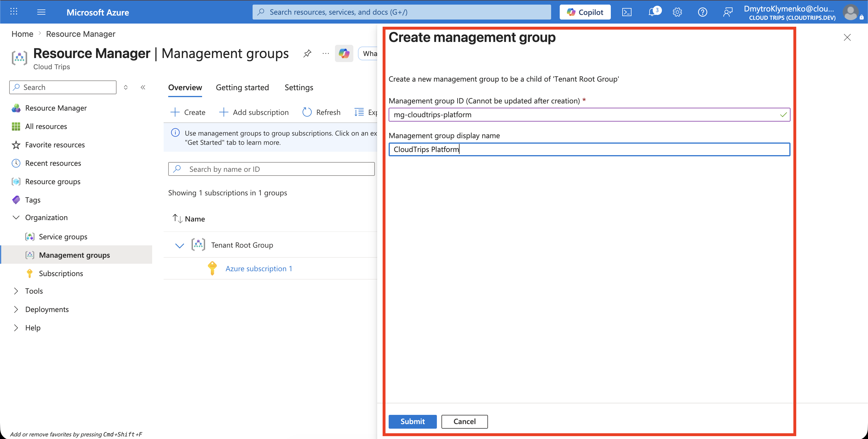Close the Create management group panel
The height and width of the screenshot is (439, 868).
(847, 37)
